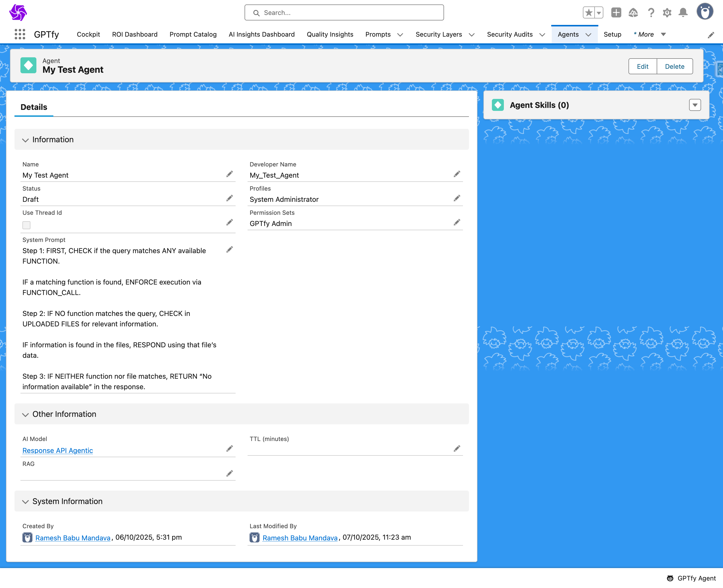Screen dimensions: 723x588
Task: Edit the System Prompt pencil icon
Action: pyautogui.click(x=229, y=250)
